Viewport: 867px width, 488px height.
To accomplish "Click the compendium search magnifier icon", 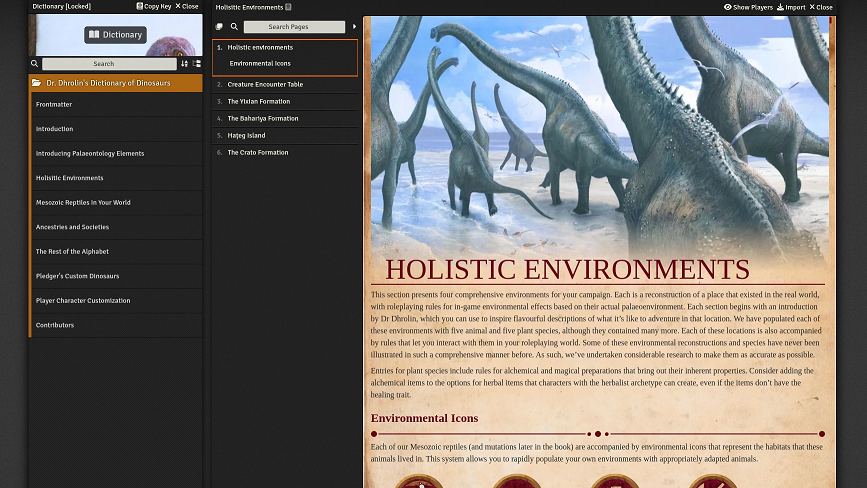I will point(34,64).
